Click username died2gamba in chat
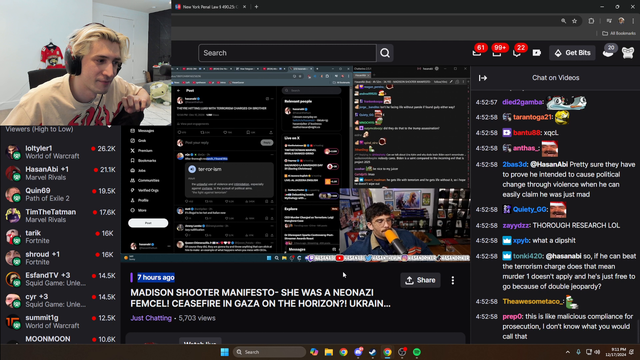Viewport: 640px width, 360px height. (x=522, y=102)
